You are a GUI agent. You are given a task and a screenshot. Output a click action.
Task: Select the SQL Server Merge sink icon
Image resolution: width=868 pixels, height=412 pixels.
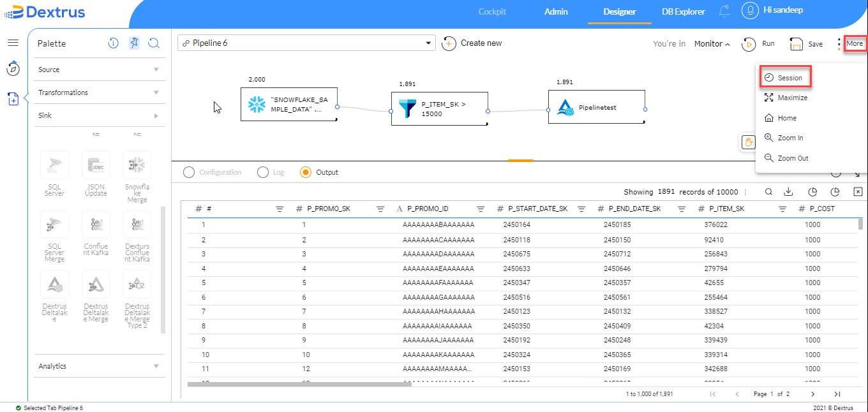coord(54,224)
